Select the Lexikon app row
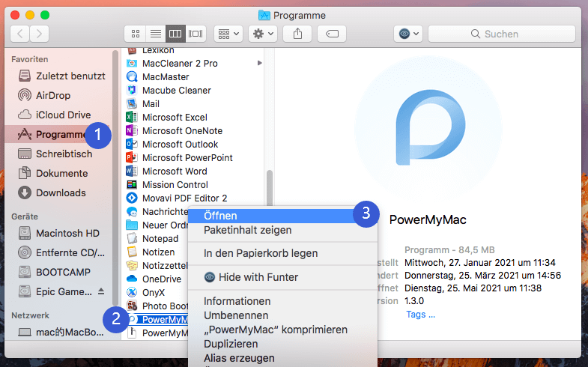The width and height of the screenshot is (588, 367). point(194,51)
